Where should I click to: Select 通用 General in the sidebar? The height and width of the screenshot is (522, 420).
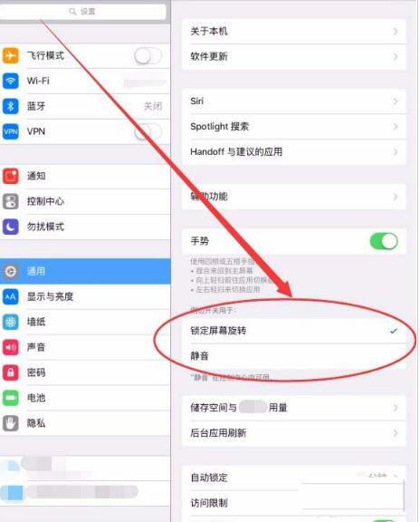tap(85, 271)
